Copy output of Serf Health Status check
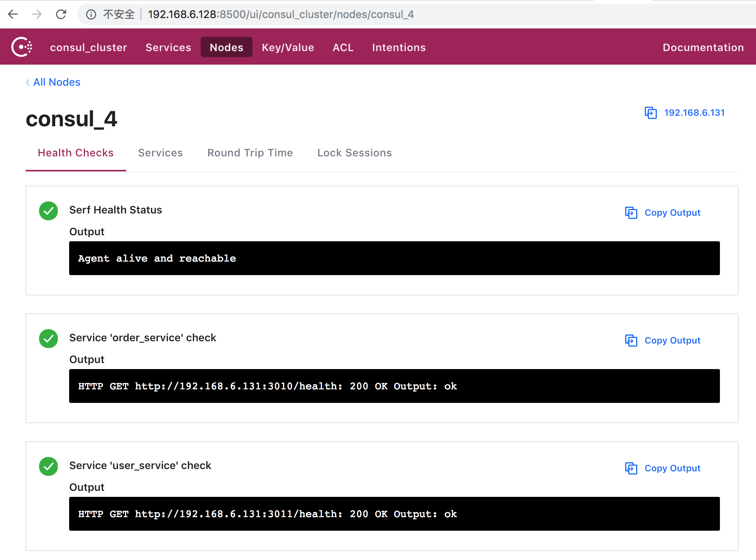 tap(662, 212)
